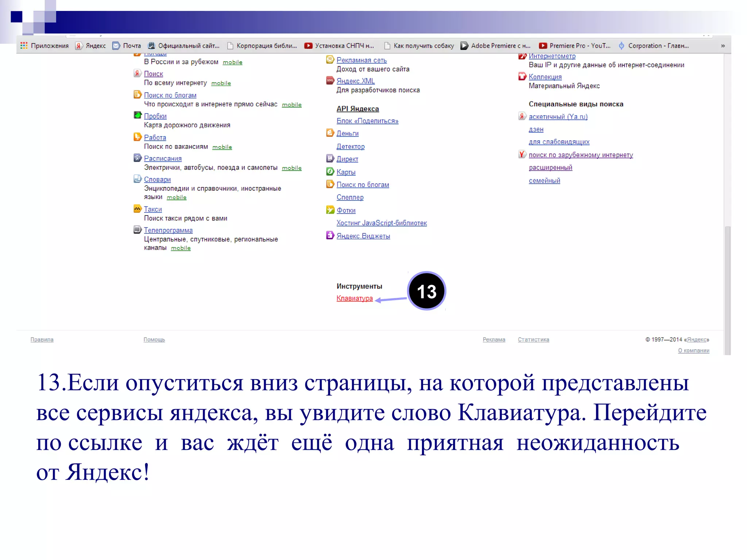Open the Телепрограмма link
This screenshot has height=560, width=747.
click(x=168, y=230)
